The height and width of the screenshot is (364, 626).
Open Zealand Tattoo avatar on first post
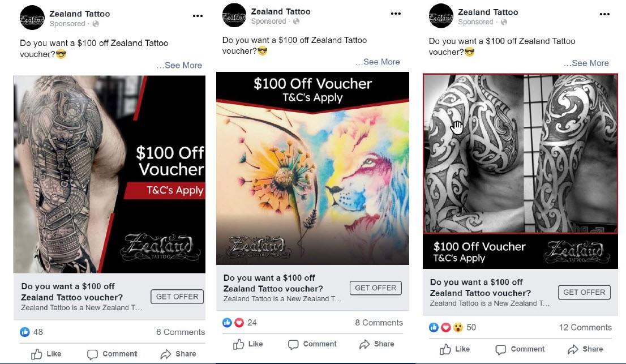[x=32, y=18]
